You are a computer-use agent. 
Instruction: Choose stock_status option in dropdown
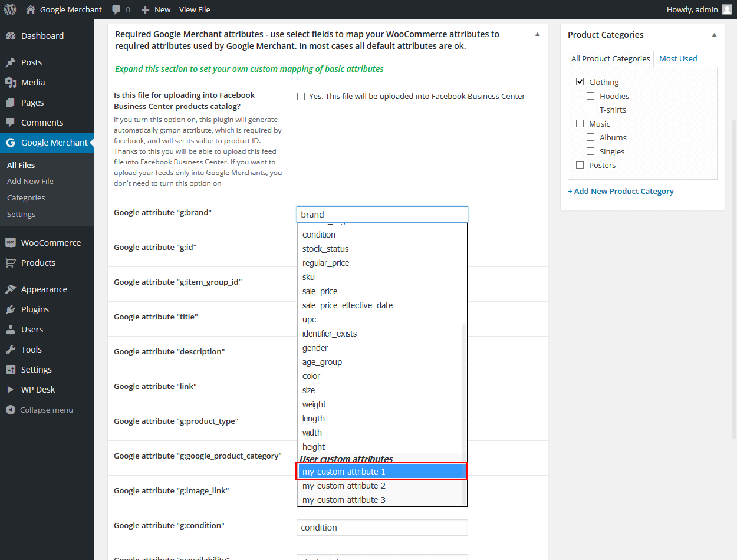(382, 249)
